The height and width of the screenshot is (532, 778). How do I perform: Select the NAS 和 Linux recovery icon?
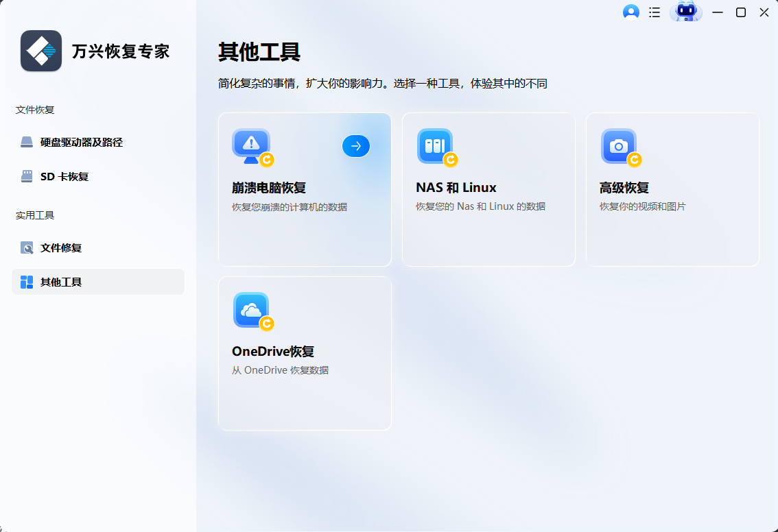434,146
